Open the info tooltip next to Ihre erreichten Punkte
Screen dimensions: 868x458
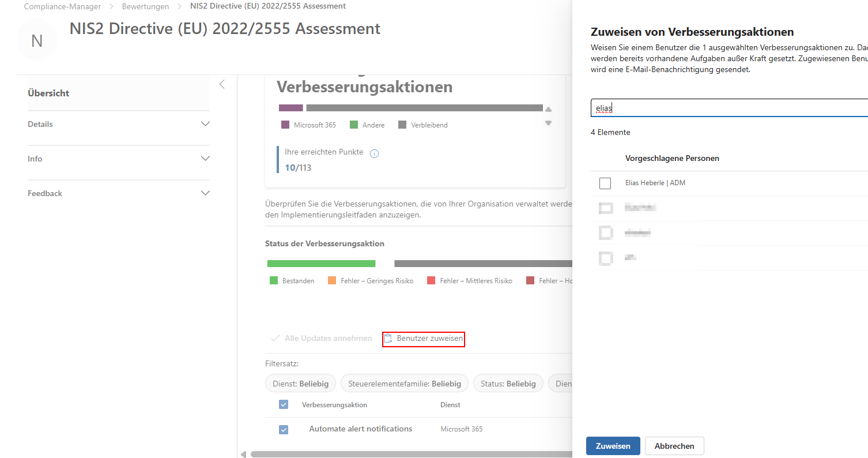click(374, 153)
